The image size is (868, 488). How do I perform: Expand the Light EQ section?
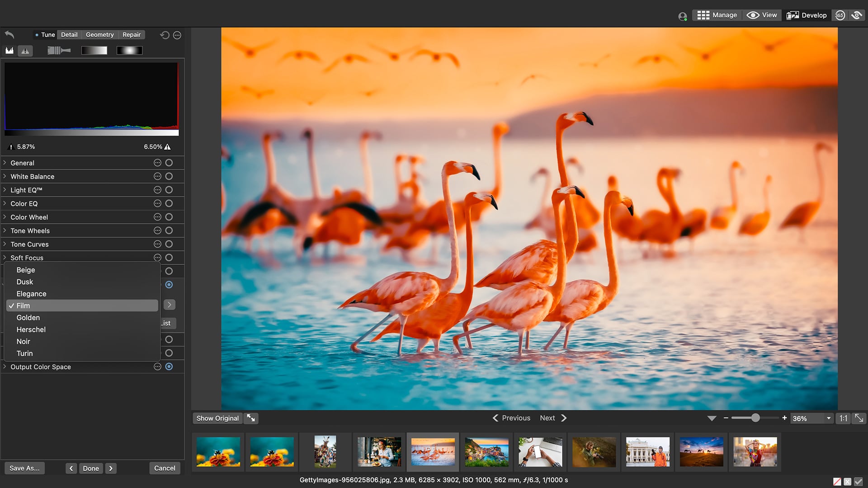[x=5, y=190]
